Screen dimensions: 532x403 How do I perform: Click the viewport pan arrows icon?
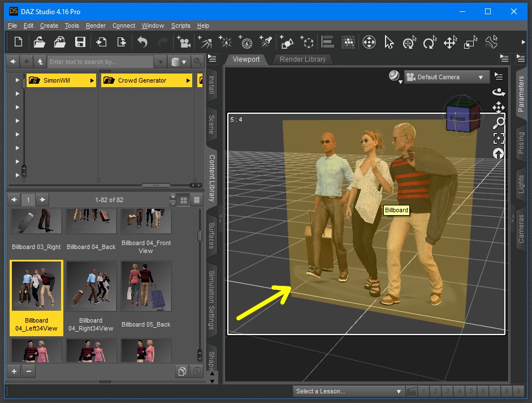[499, 108]
